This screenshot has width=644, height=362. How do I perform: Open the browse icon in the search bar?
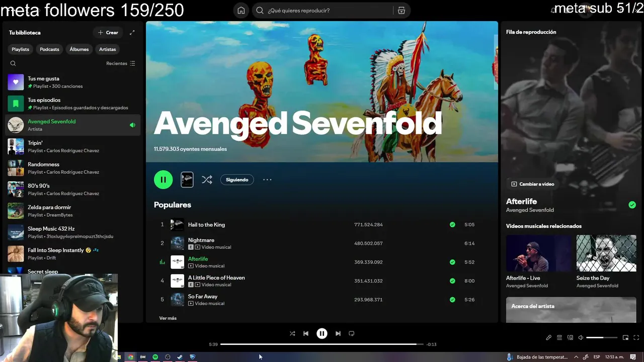point(401,11)
